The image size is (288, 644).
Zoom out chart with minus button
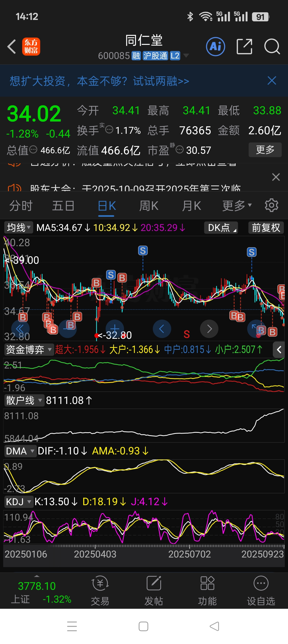click(68, 329)
